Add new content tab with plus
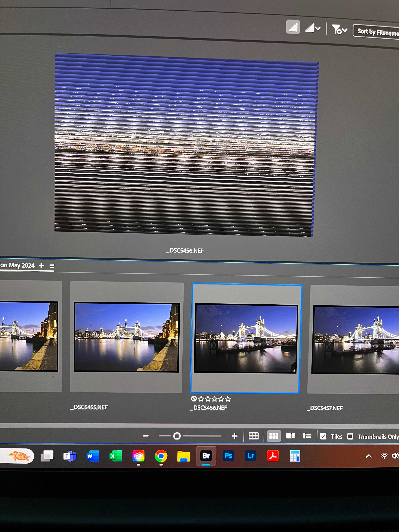Image resolution: width=399 pixels, height=532 pixels. tap(41, 265)
